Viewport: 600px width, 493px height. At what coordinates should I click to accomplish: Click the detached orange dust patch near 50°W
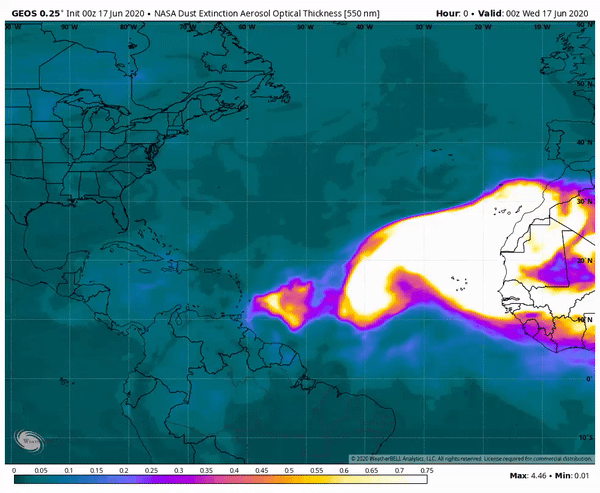[285, 304]
